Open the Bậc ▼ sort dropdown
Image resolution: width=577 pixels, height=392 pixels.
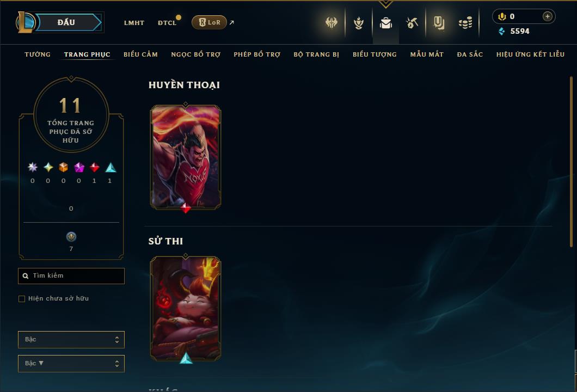[71, 363]
